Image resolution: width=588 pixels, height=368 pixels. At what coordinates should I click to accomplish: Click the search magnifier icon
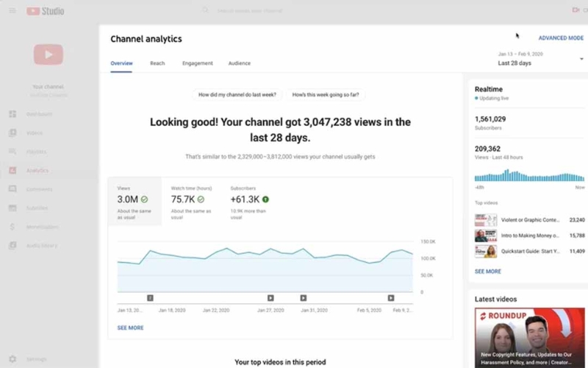[x=205, y=11]
